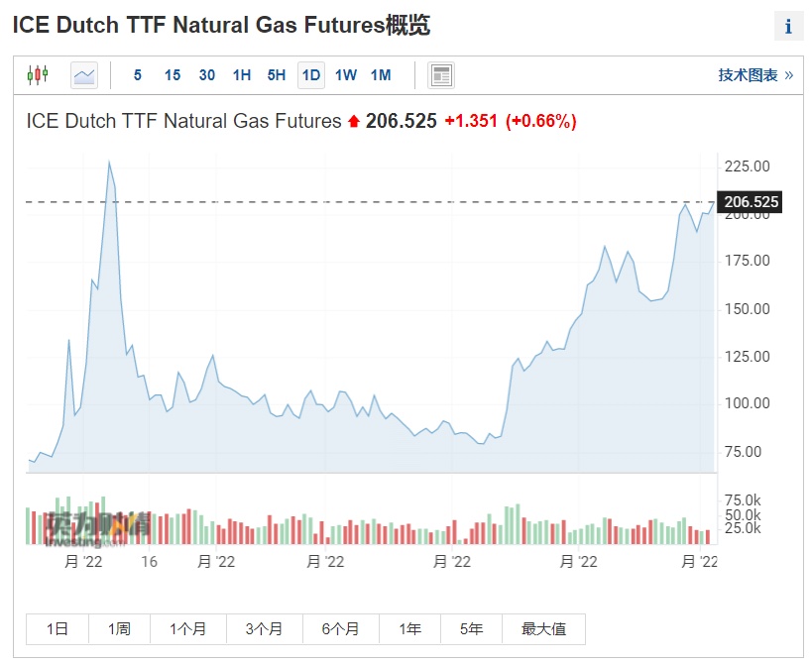Screen dimensions: 812x664
Task: Click the info icon top right
Action: pyautogui.click(x=788, y=27)
